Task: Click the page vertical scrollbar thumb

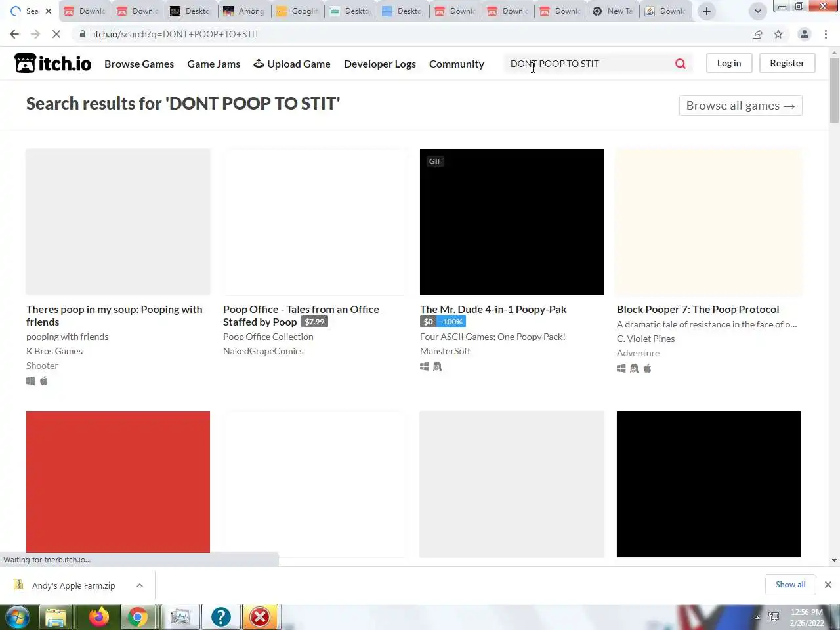Action: [x=834, y=90]
